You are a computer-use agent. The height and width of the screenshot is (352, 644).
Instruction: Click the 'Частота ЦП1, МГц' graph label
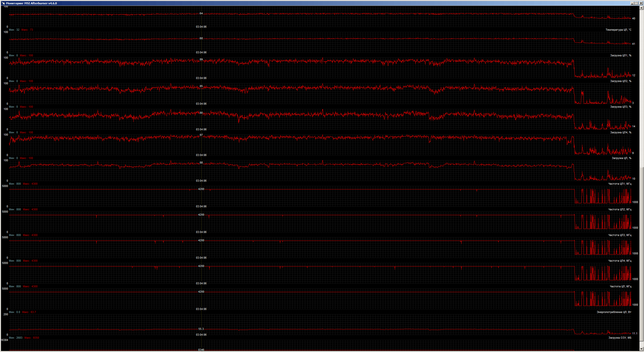pyautogui.click(x=620, y=184)
